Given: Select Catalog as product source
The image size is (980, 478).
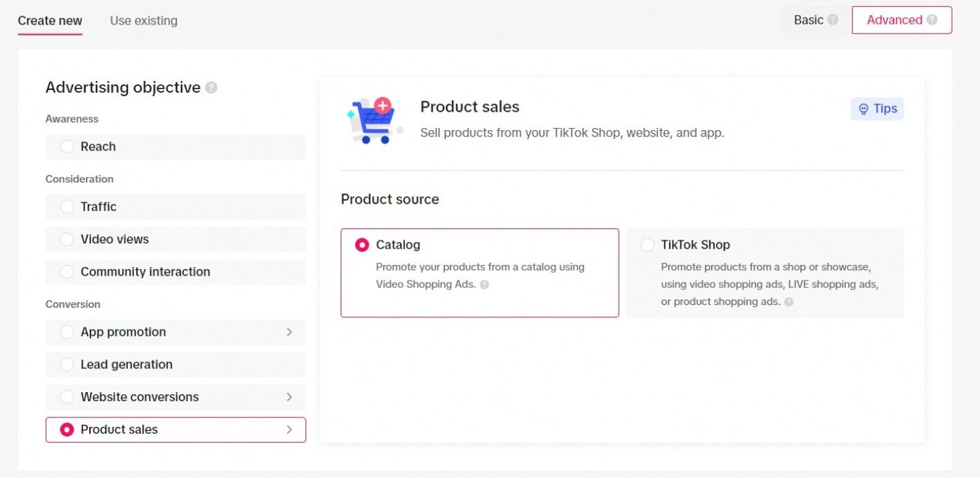Looking at the screenshot, I should (362, 245).
